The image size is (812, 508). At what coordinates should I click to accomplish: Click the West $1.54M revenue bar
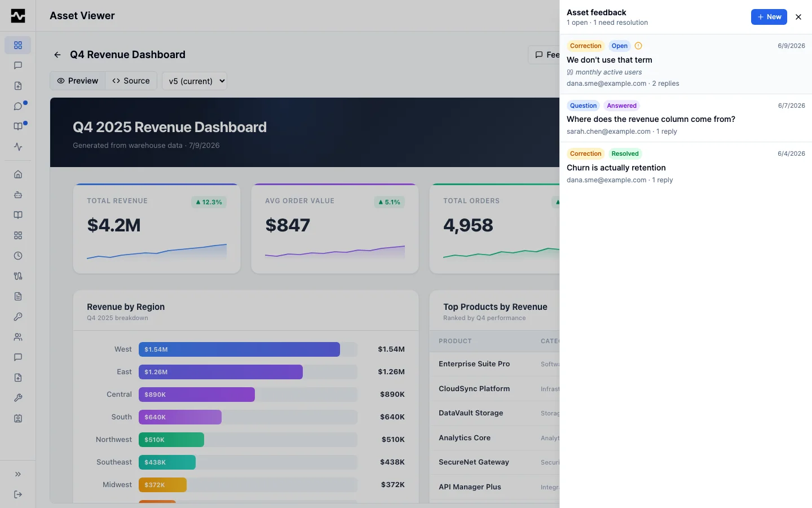239,349
